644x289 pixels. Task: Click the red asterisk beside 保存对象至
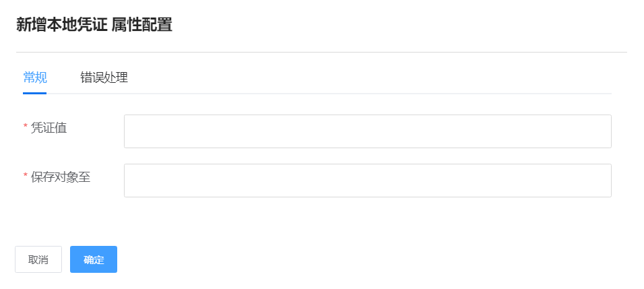26,177
